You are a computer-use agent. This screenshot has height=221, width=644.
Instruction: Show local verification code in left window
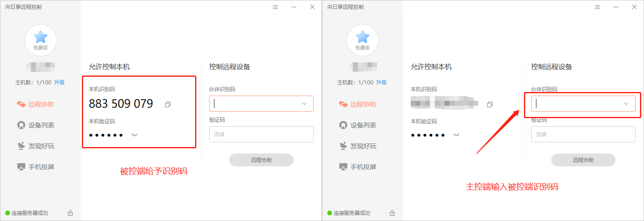click(135, 135)
